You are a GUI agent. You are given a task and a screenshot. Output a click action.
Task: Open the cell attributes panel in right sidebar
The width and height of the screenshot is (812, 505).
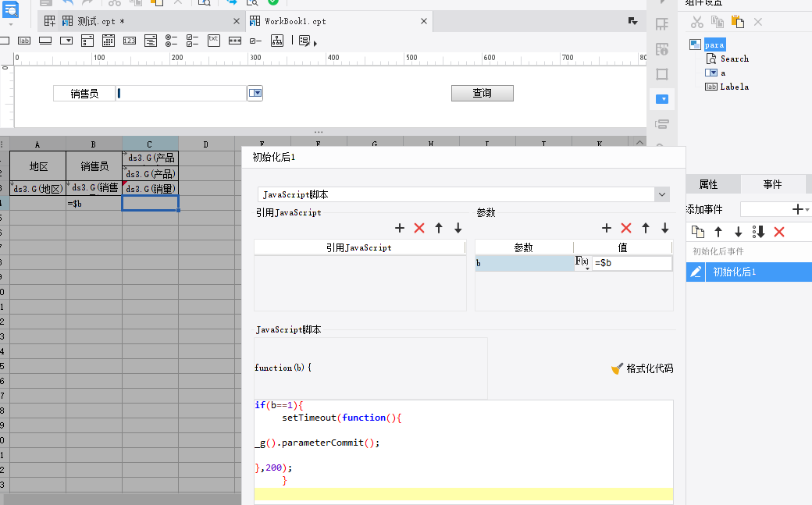tap(662, 49)
